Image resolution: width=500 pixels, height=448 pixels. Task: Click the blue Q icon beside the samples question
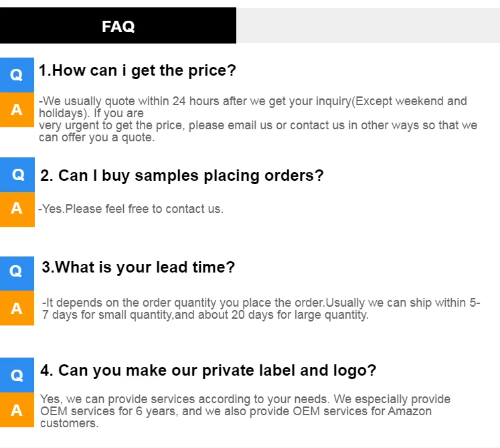pyautogui.click(x=18, y=175)
